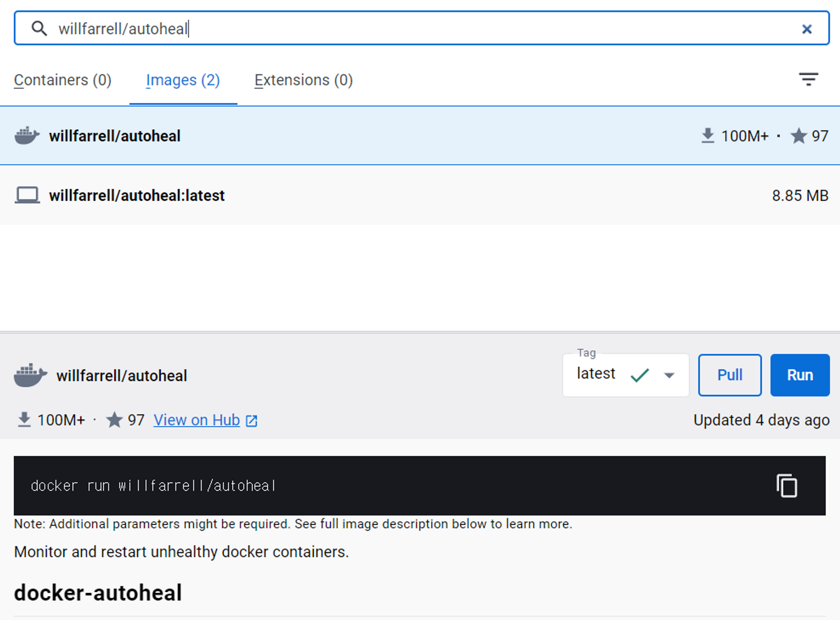Open the filter icon on the right
Image resolution: width=840 pixels, height=620 pixels.
tap(809, 80)
